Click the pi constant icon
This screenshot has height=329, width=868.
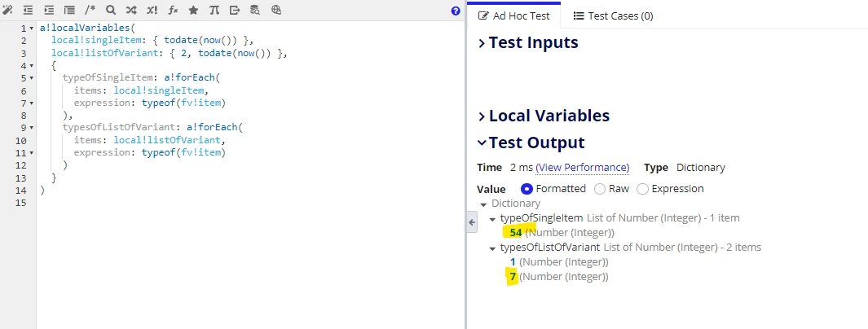tap(214, 10)
